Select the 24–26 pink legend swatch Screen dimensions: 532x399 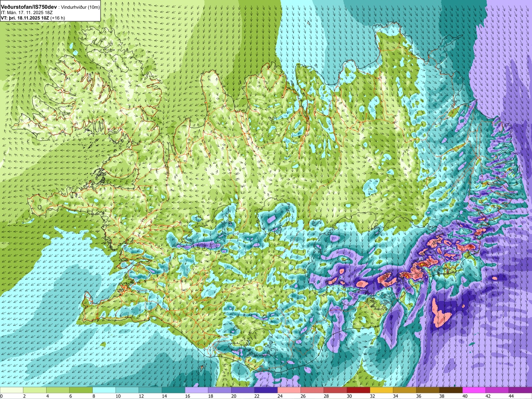pyautogui.click(x=289, y=390)
